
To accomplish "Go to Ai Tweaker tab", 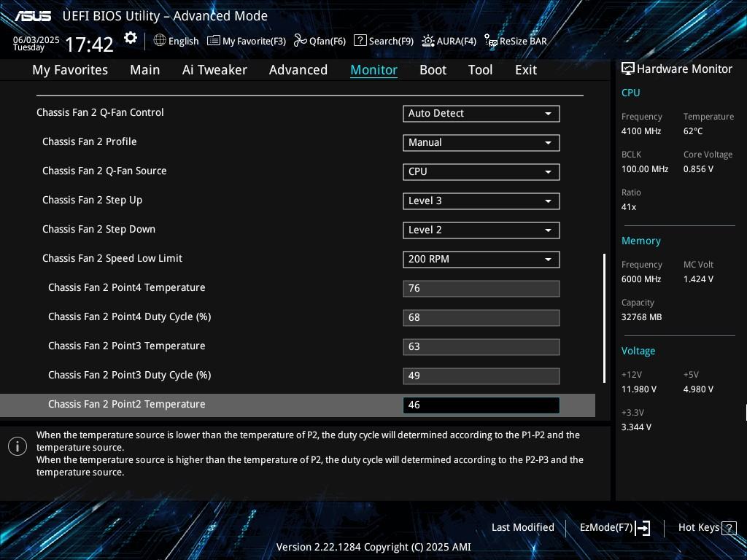I will (x=214, y=70).
